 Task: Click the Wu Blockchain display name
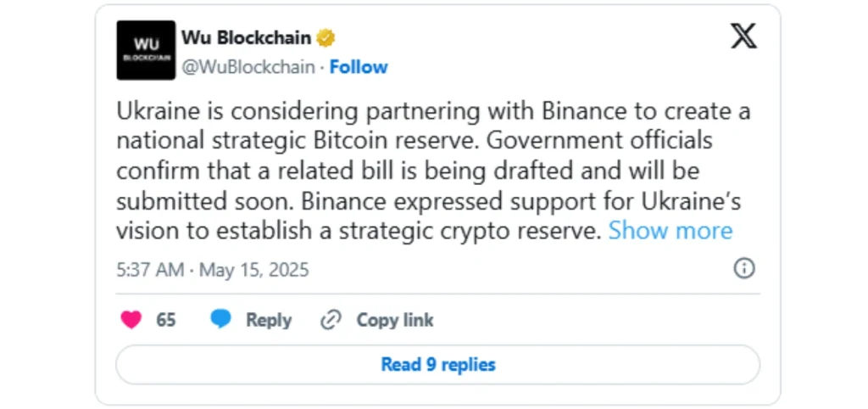tap(246, 38)
